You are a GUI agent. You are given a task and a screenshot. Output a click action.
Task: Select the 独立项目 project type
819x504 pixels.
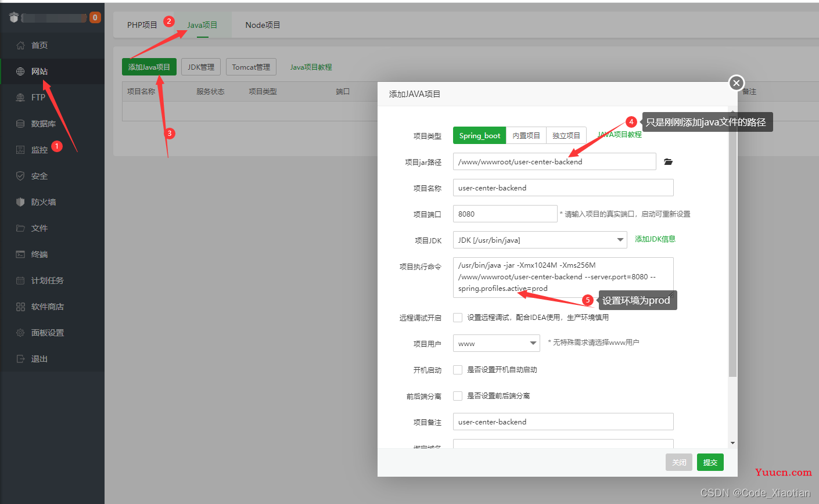pyautogui.click(x=566, y=135)
